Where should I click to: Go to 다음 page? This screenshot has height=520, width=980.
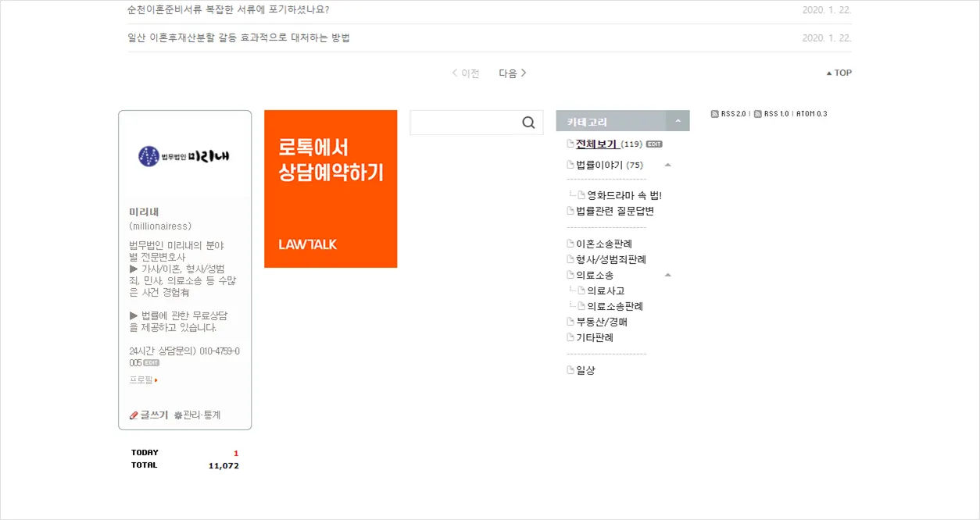[x=513, y=73]
